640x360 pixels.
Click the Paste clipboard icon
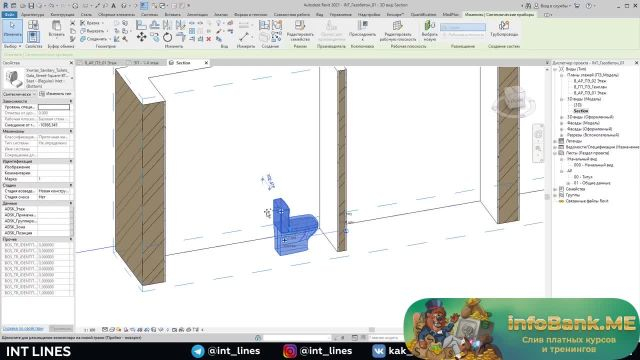tap(57, 29)
